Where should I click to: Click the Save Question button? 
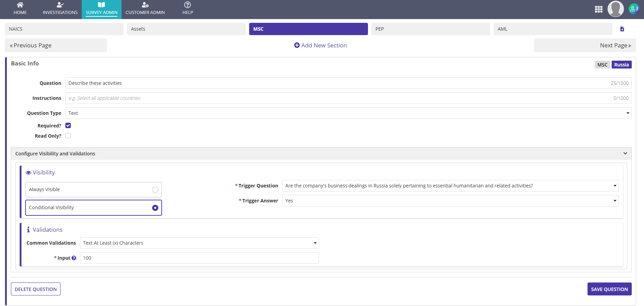609,289
